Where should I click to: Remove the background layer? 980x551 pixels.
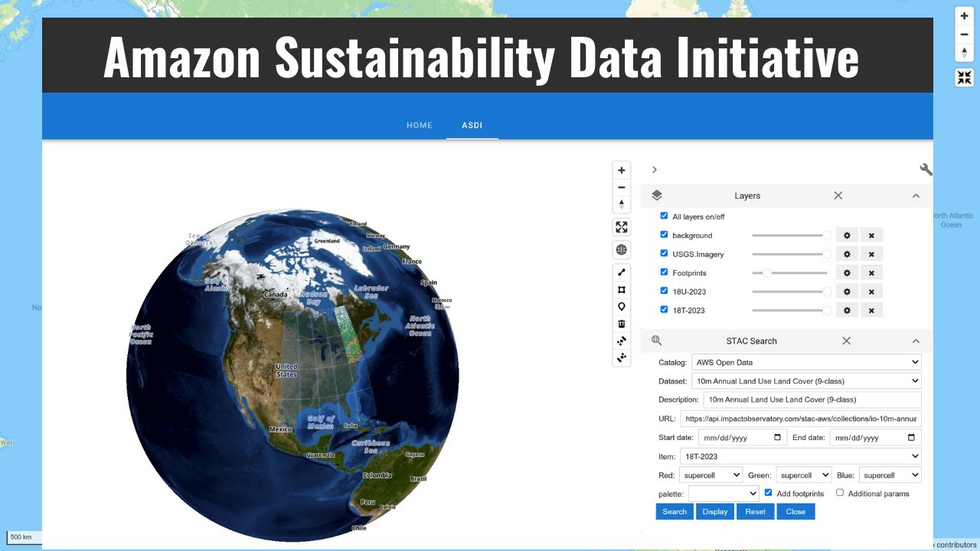tap(871, 235)
